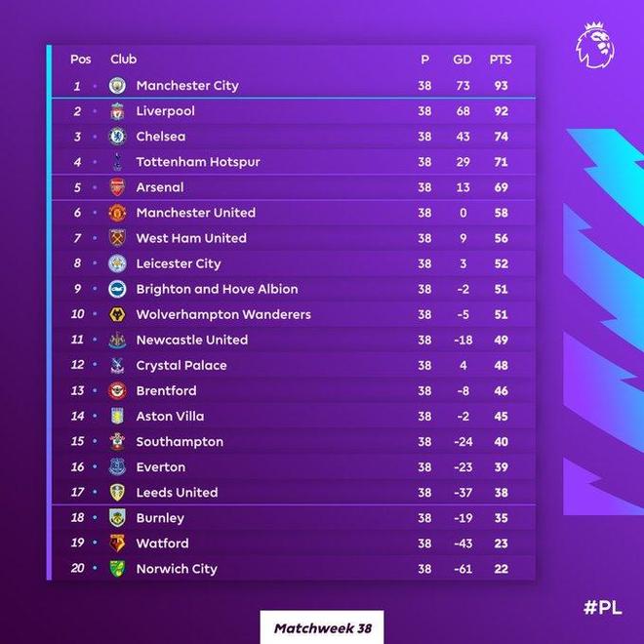The image size is (644, 644).
Task: Click the Chelsea club crest
Action: pyautogui.click(x=117, y=137)
